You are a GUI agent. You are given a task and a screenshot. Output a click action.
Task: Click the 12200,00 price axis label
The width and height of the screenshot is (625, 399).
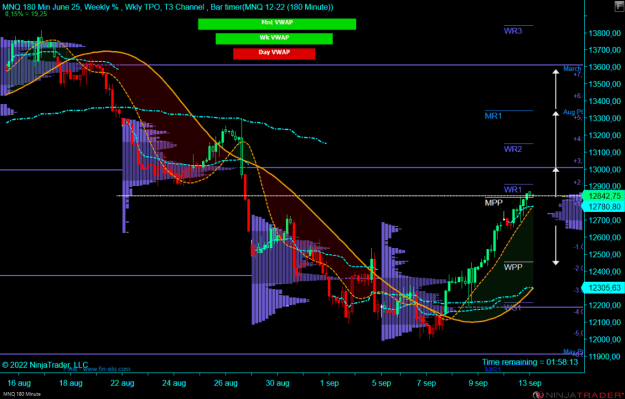coord(605,305)
